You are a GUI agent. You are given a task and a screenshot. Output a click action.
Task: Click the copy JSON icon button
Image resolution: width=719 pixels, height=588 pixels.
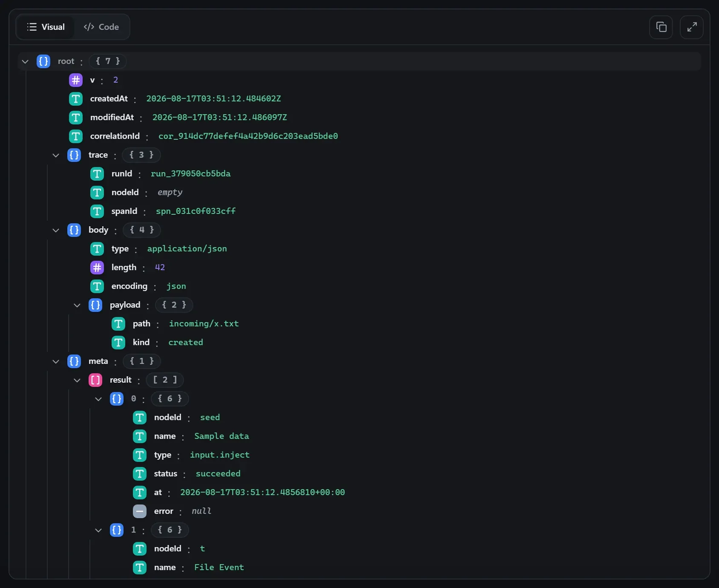coord(661,27)
